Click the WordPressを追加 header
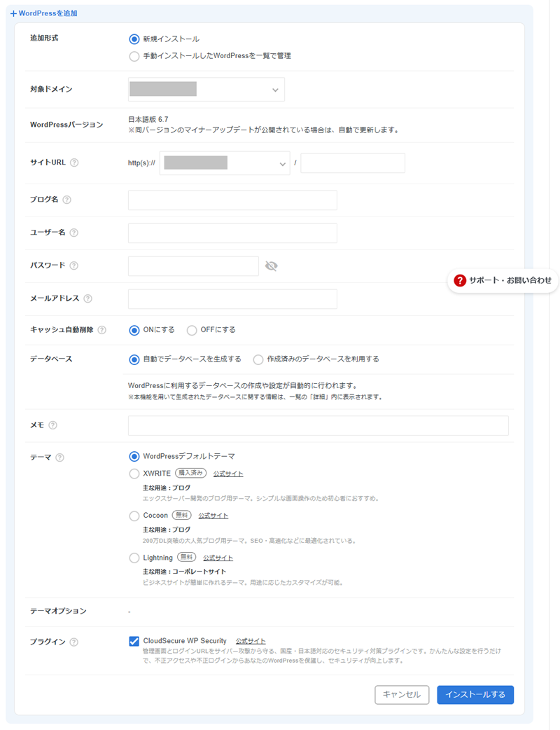 [43, 13]
